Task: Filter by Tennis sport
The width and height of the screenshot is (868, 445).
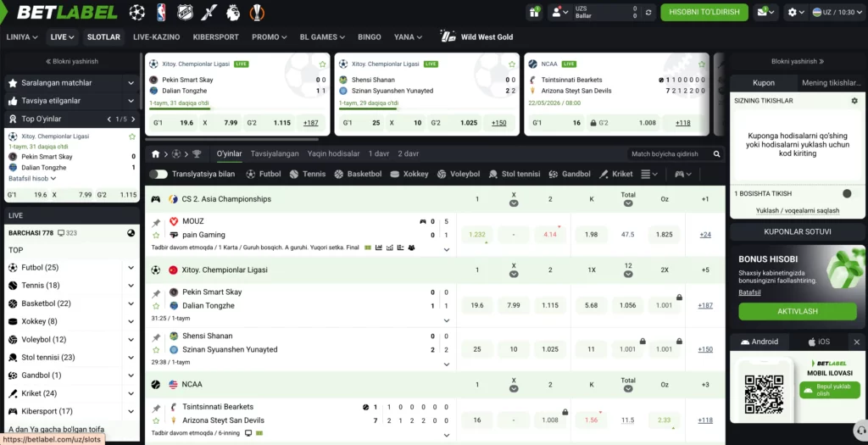Action: tap(307, 174)
